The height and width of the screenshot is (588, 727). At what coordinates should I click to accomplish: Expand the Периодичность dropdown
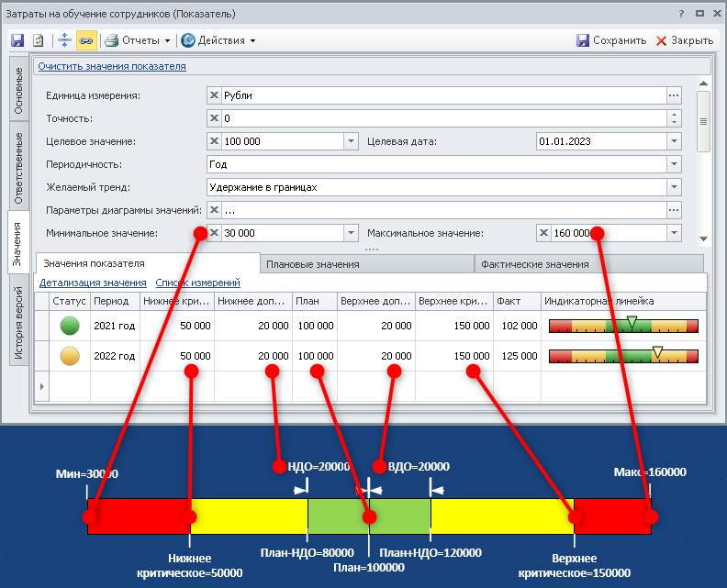pyautogui.click(x=674, y=164)
